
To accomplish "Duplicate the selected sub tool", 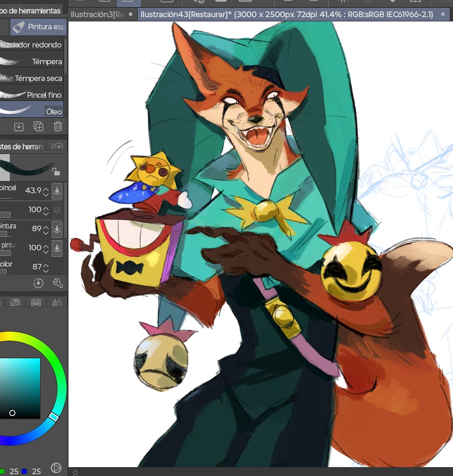I will (x=38, y=126).
